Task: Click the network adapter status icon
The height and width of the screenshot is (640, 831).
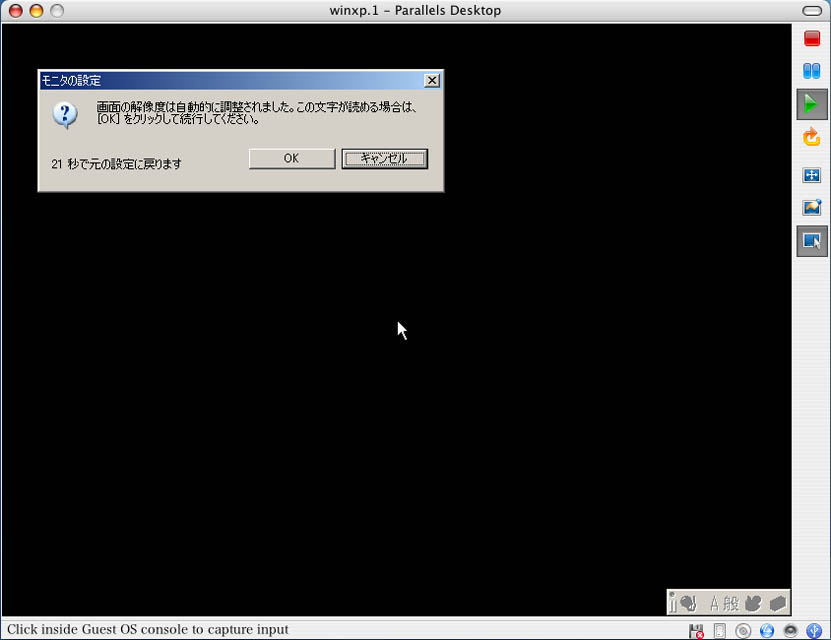Action: click(x=767, y=631)
